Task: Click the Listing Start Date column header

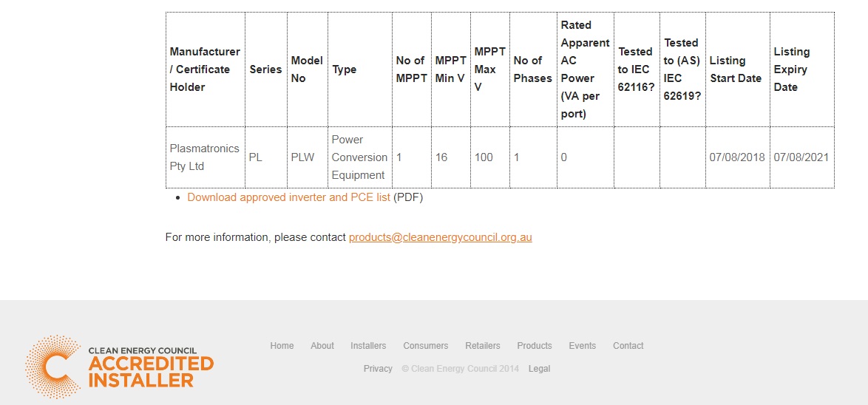Action: pos(738,69)
